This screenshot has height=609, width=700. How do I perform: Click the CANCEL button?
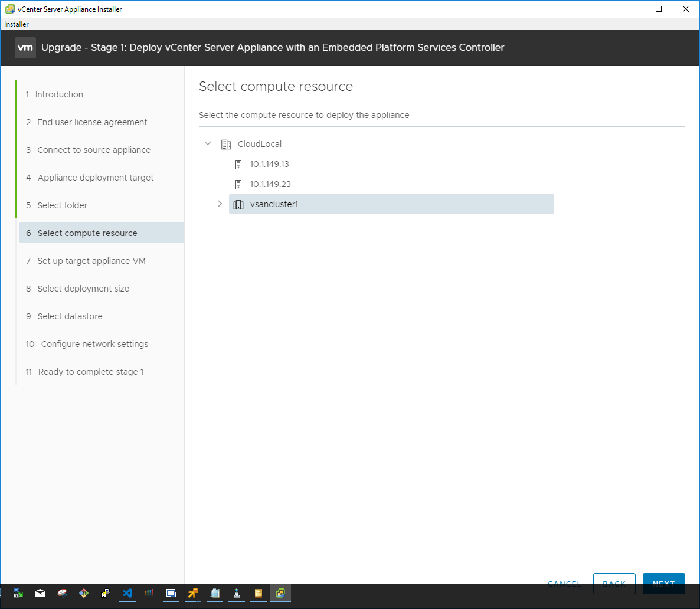(x=564, y=583)
